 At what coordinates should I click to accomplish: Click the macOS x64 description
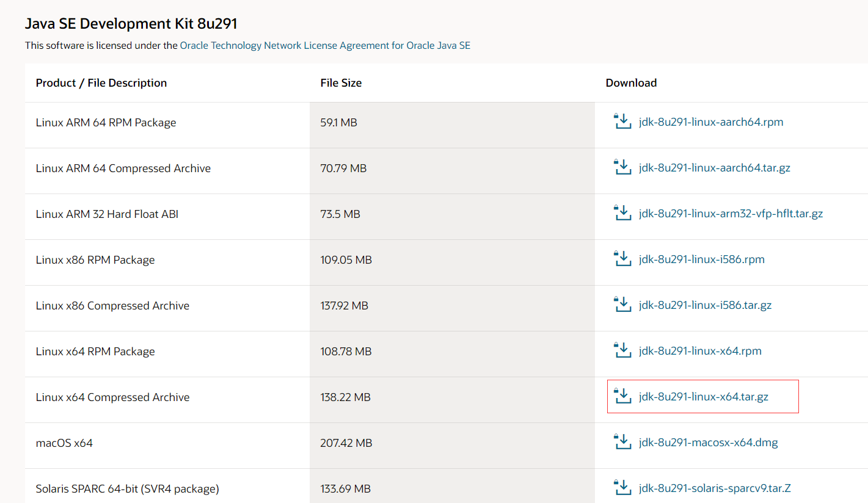[64, 443]
